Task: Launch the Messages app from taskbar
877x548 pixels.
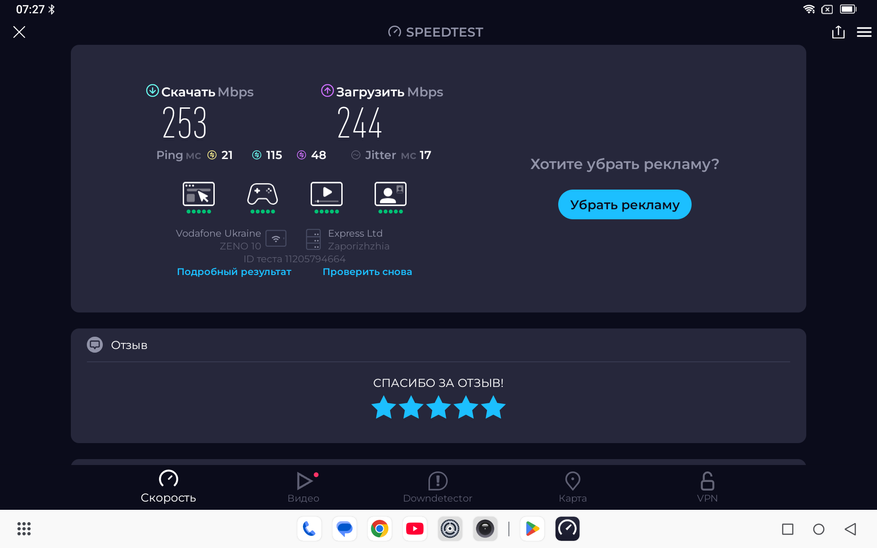Action: click(x=345, y=528)
